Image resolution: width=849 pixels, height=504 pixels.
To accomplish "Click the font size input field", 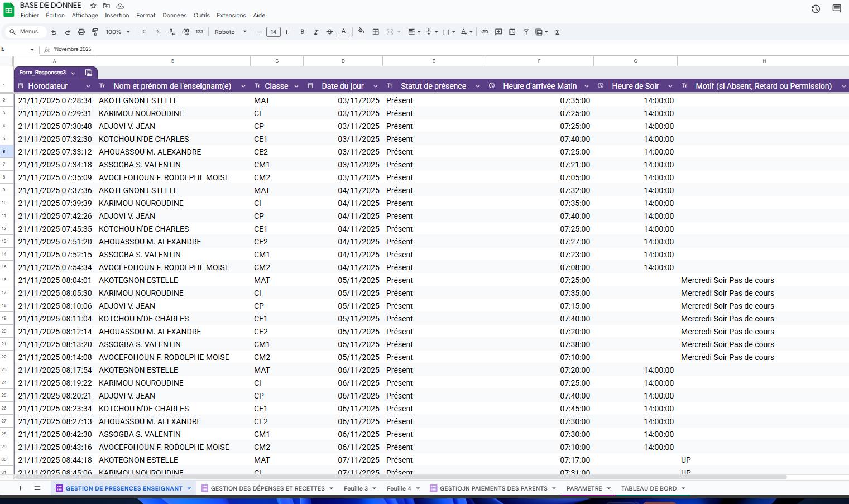I will pyautogui.click(x=273, y=32).
